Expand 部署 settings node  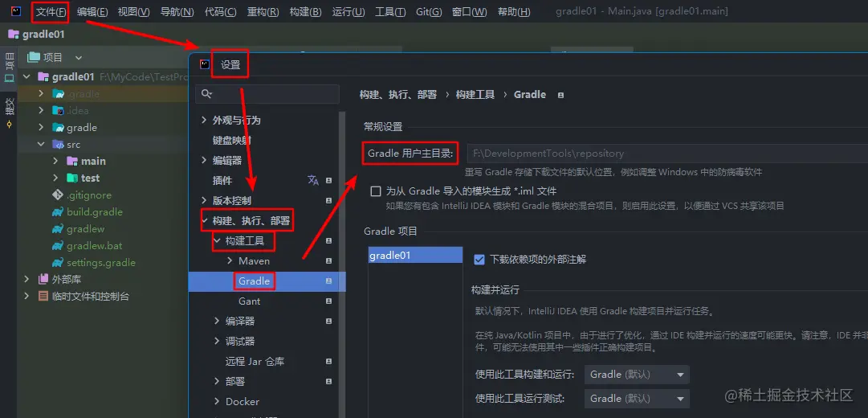coord(217,381)
